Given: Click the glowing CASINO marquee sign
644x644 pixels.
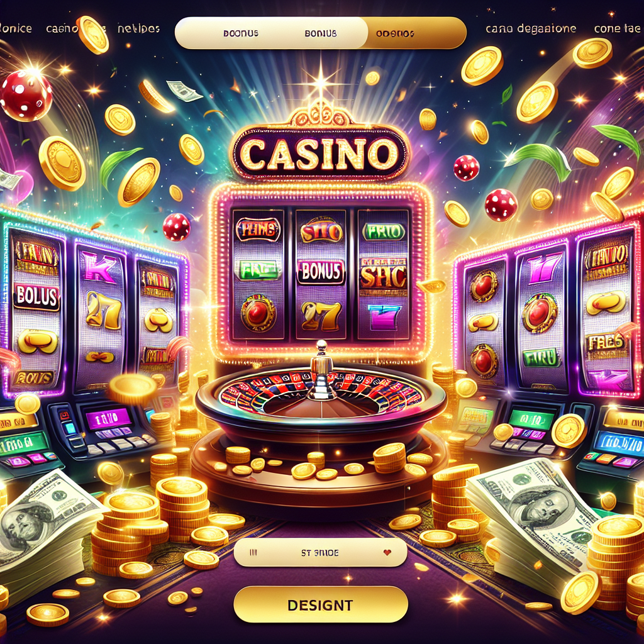Looking at the screenshot, I should (x=320, y=152).
